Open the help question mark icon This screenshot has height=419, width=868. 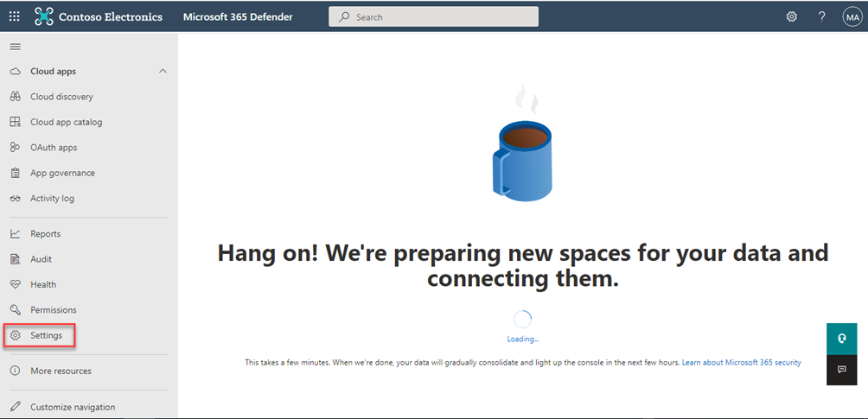822,17
